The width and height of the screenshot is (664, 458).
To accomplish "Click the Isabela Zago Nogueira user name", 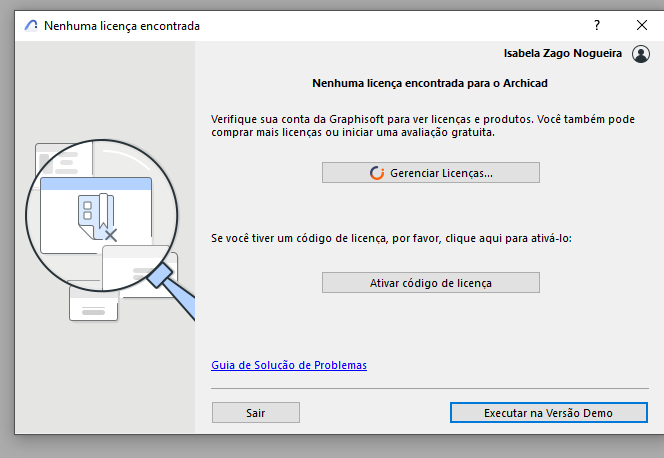I will [x=562, y=53].
